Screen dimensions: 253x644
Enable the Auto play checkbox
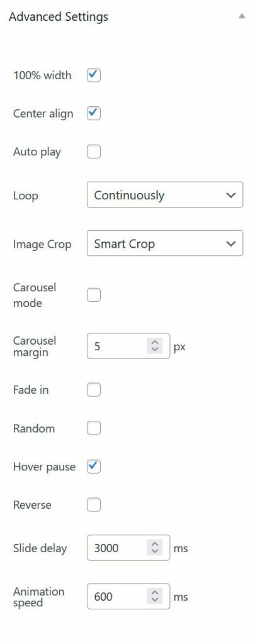(94, 152)
